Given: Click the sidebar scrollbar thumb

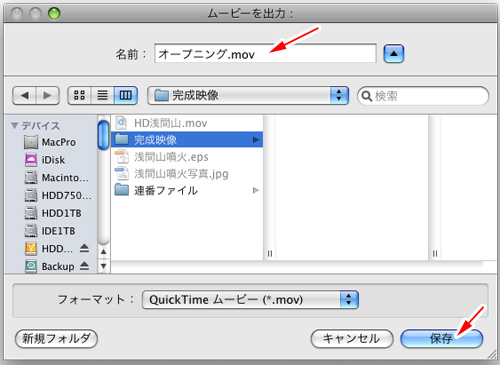Looking at the screenshot, I should coord(104,135).
